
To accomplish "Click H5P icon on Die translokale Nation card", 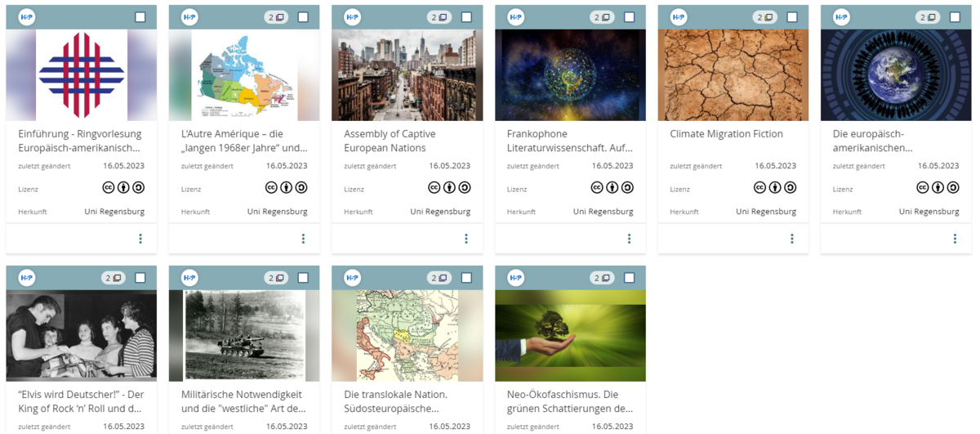I will coord(352,278).
